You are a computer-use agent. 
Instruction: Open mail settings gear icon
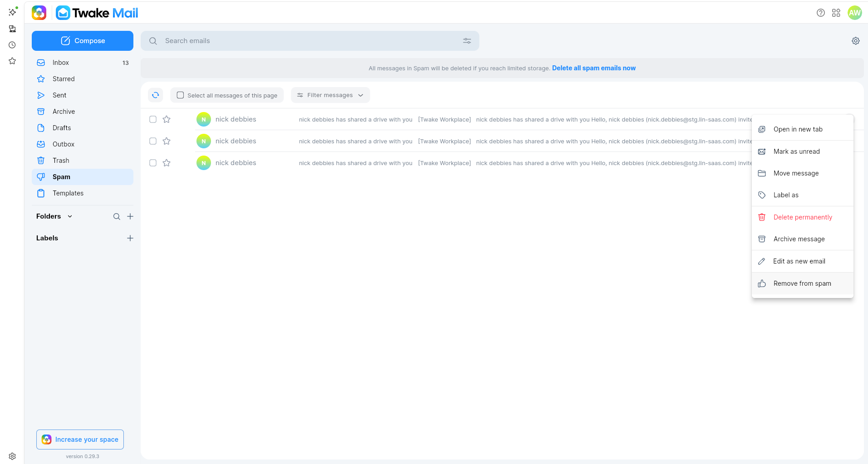tap(855, 41)
